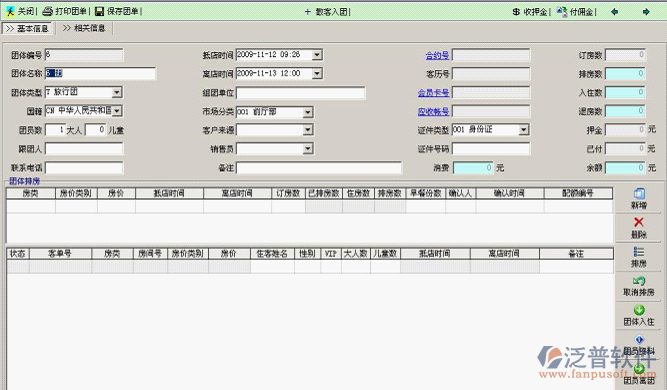Click the 跟团人 input field

[84, 148]
